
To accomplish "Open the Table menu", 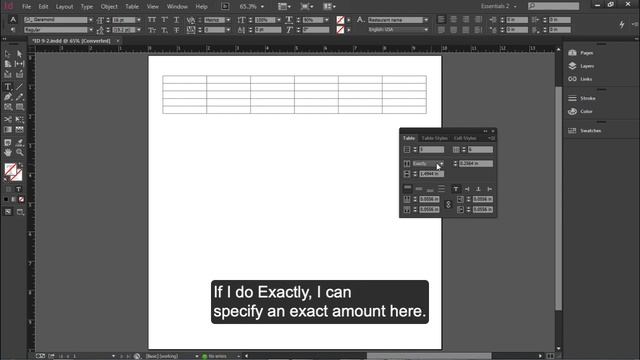I will 132,7.
